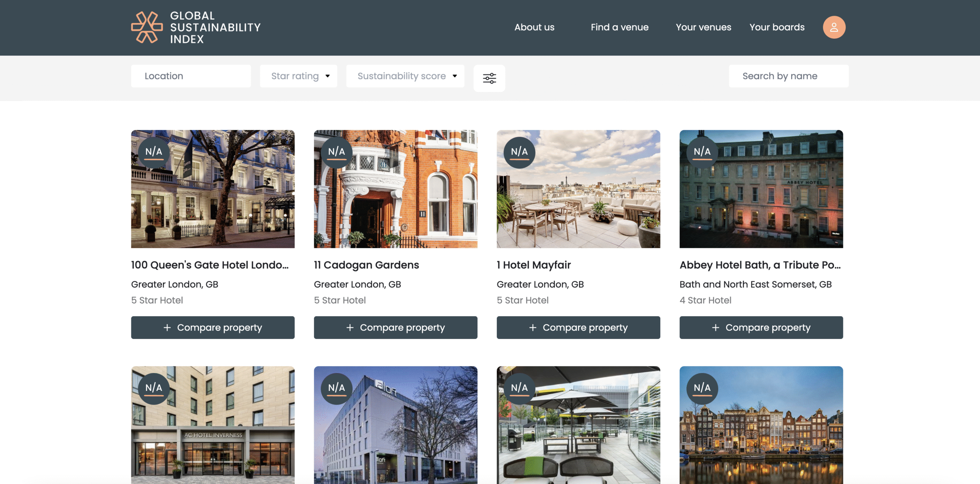Click N/A badge on 11 Cadogan Gardens
The image size is (980, 484).
[336, 152]
